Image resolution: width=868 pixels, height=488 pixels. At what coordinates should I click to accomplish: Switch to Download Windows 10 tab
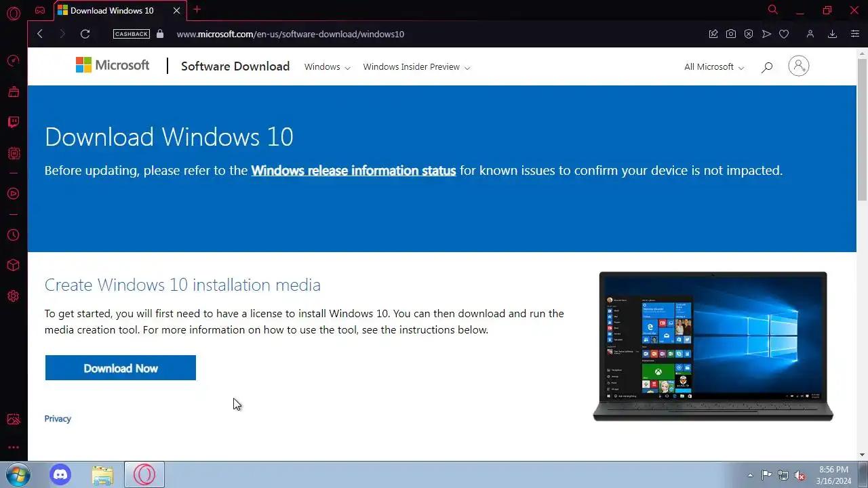(x=112, y=10)
